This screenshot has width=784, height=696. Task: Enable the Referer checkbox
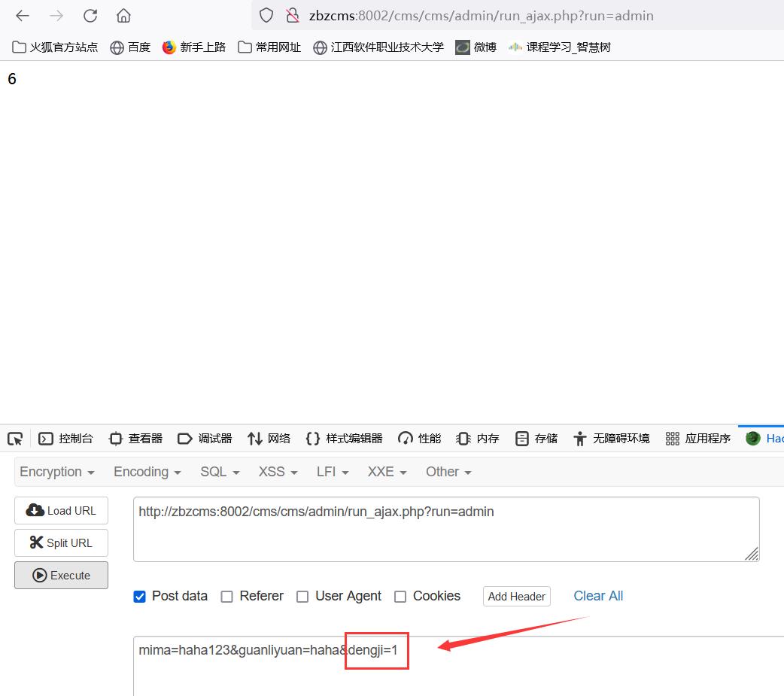click(x=226, y=596)
